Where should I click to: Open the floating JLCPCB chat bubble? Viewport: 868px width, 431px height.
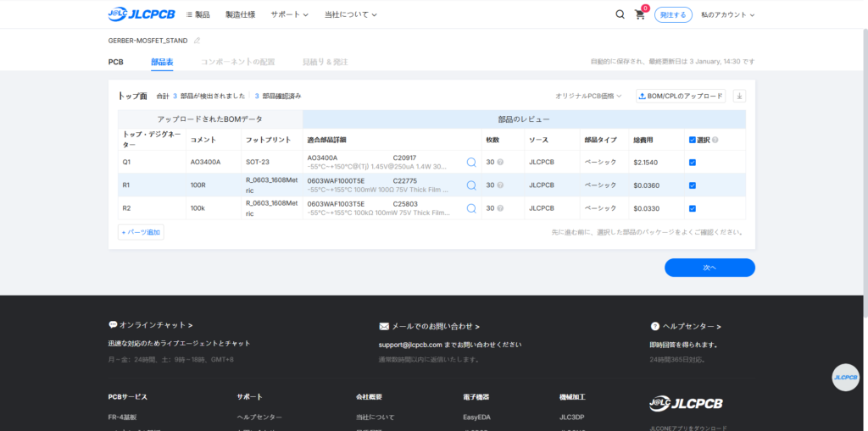845,377
